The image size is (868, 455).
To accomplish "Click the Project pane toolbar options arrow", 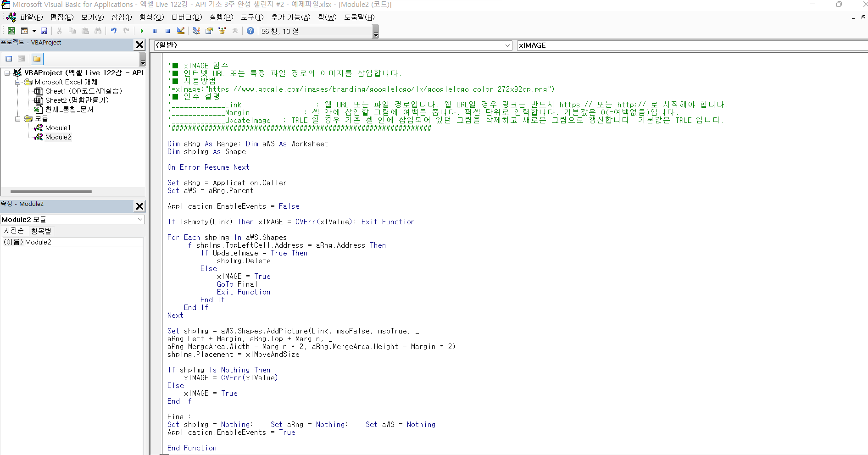I will coord(143,59).
